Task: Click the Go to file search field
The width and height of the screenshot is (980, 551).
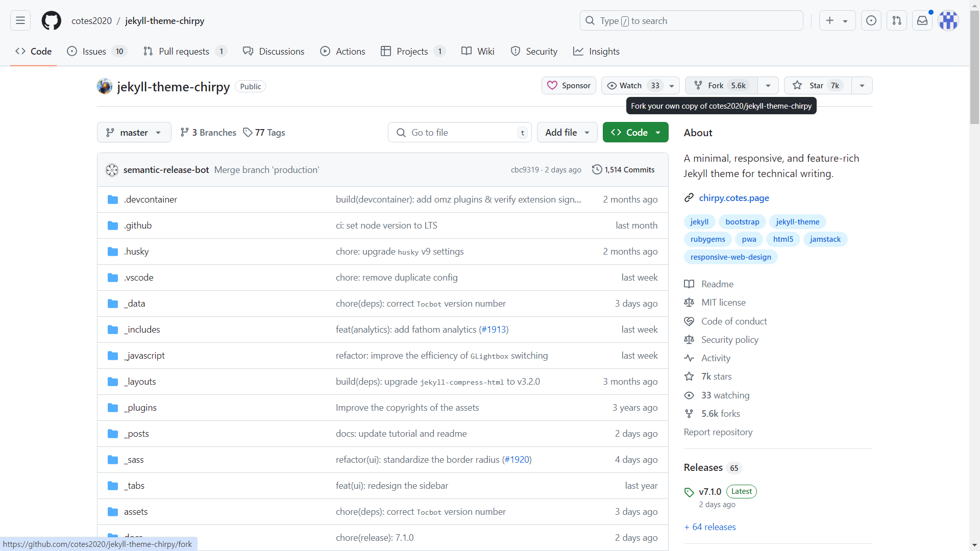Action: pos(459,132)
